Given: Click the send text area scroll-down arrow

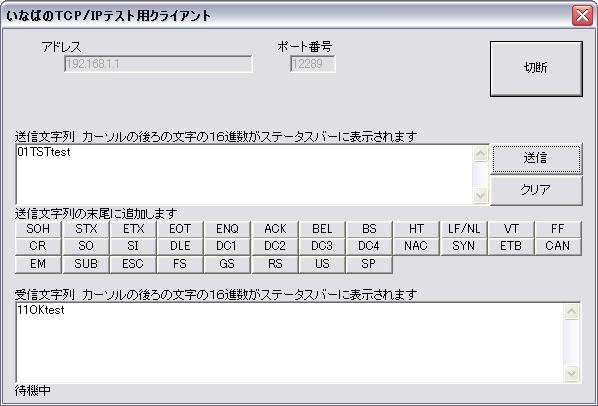Looking at the screenshot, I should [x=481, y=196].
